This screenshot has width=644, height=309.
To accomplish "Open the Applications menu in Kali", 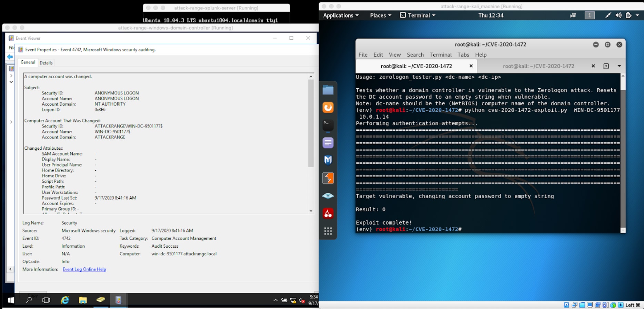I will tap(341, 15).
